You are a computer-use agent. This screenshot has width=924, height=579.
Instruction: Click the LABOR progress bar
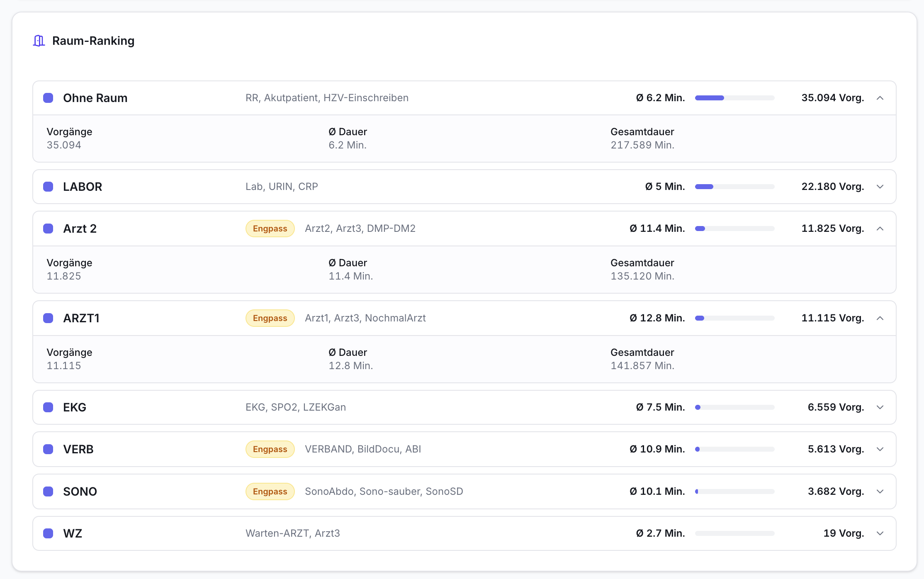(734, 187)
